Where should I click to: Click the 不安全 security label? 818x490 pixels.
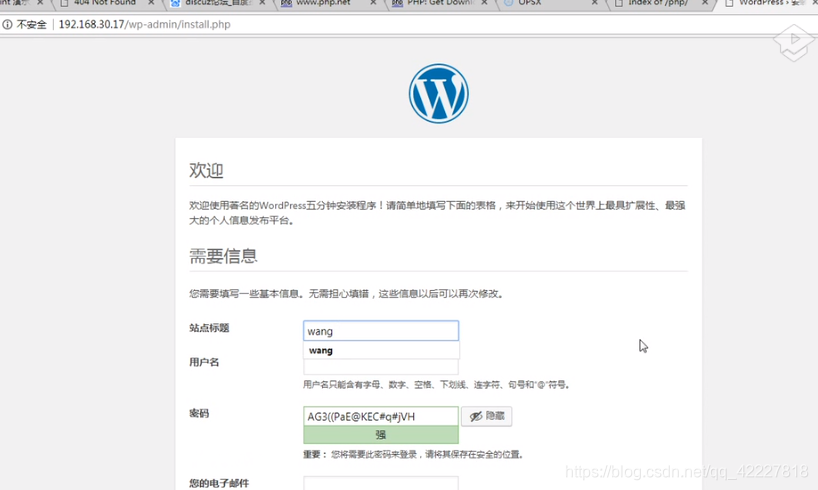coord(31,25)
